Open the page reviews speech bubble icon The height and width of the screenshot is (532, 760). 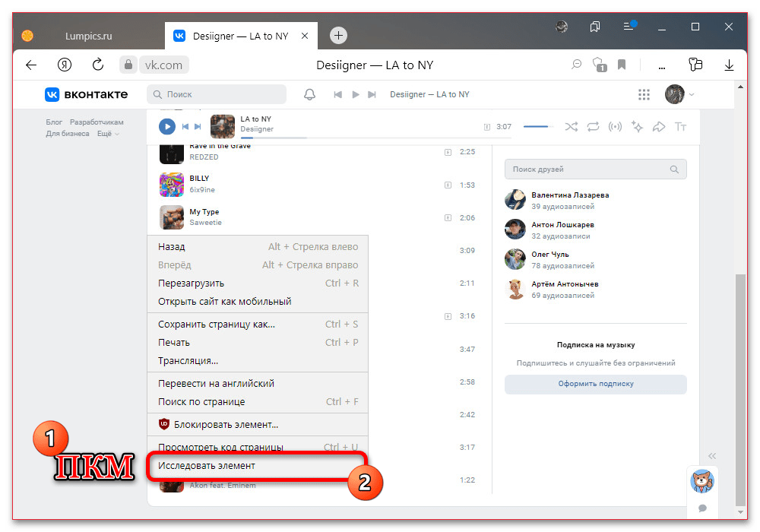(x=576, y=65)
